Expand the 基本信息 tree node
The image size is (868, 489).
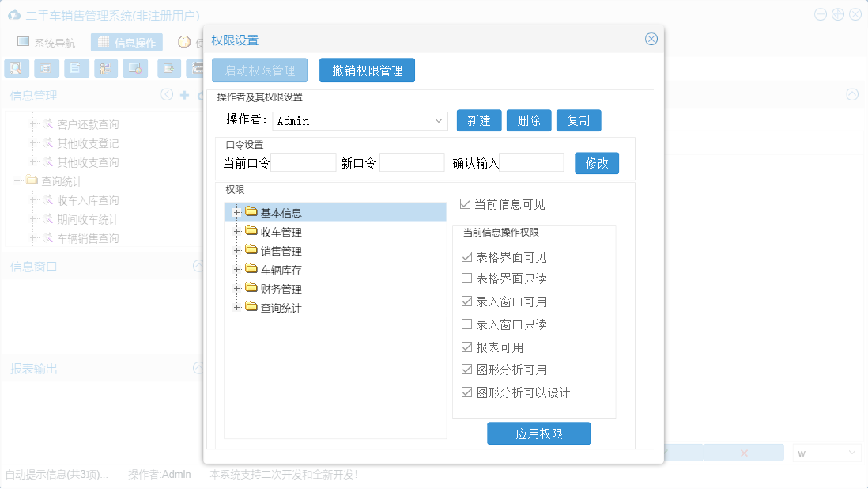(236, 212)
